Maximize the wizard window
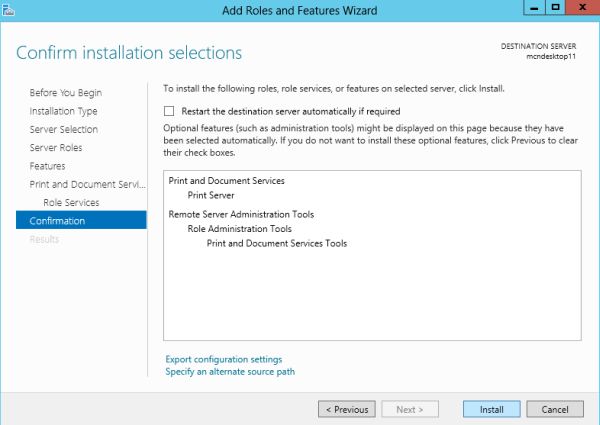The height and width of the screenshot is (425, 600). click(555, 9)
